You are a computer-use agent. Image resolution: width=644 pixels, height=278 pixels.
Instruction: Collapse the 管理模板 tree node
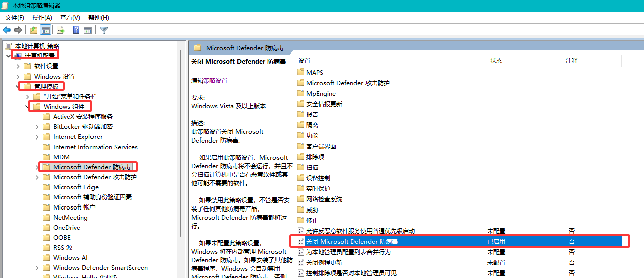(18, 86)
